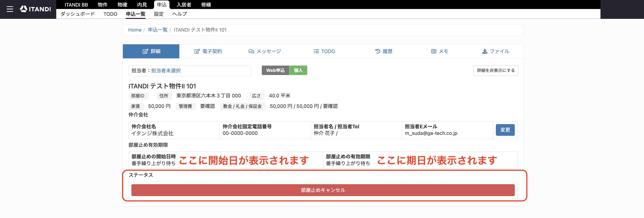Click the blue 変更 button
The height and width of the screenshot is (218, 644).
click(505, 130)
